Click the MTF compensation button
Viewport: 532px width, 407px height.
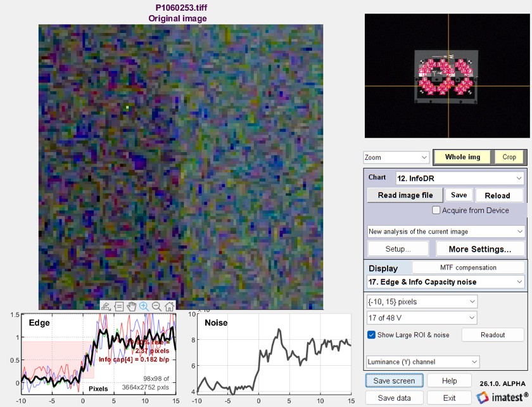tap(467, 268)
